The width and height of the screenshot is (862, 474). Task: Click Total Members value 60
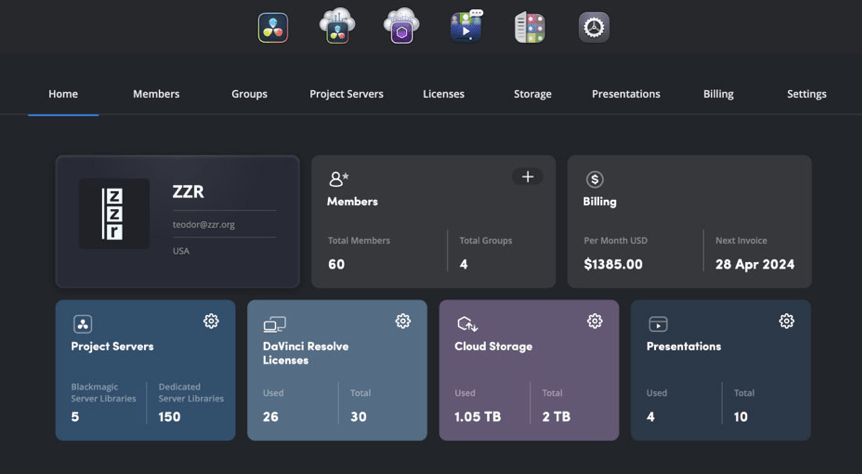tap(336, 264)
